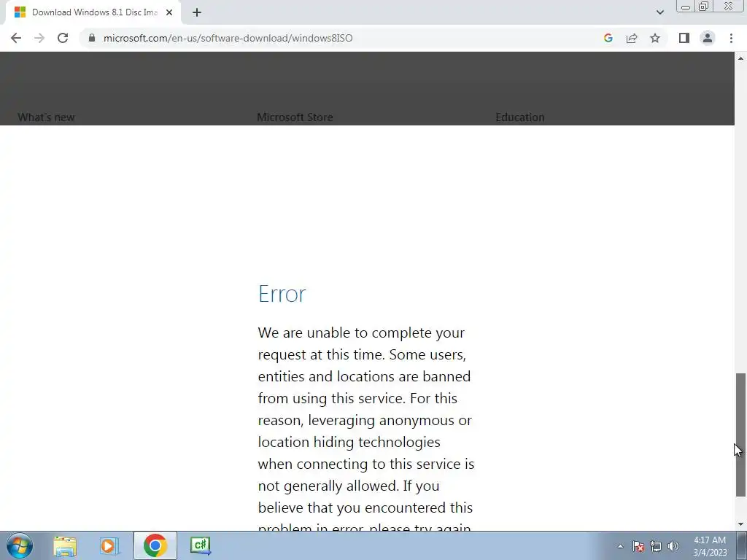The height and width of the screenshot is (560, 747).
Task: Click the URL address bar
Action: click(x=343, y=38)
